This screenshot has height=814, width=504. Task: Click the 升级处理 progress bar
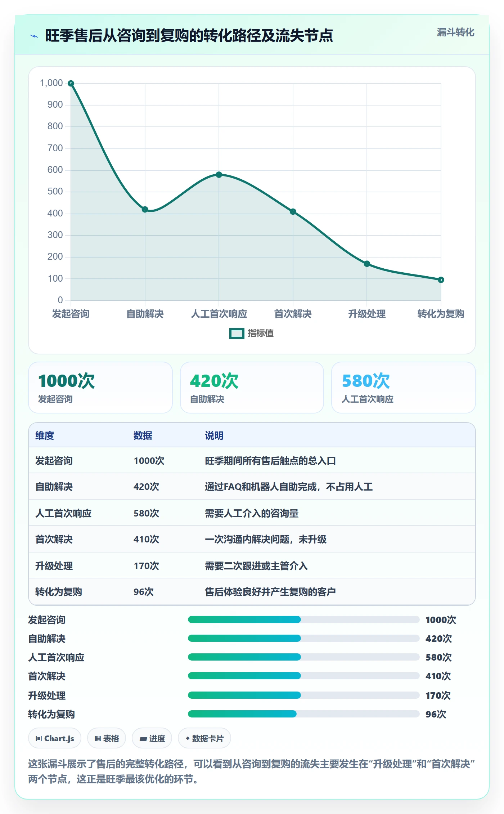[x=303, y=695]
